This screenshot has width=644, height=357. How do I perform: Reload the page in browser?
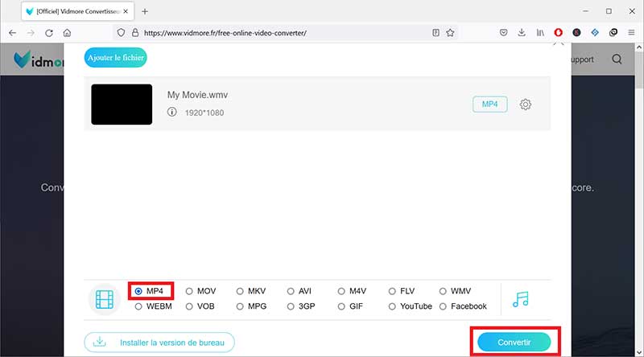pyautogui.click(x=49, y=33)
